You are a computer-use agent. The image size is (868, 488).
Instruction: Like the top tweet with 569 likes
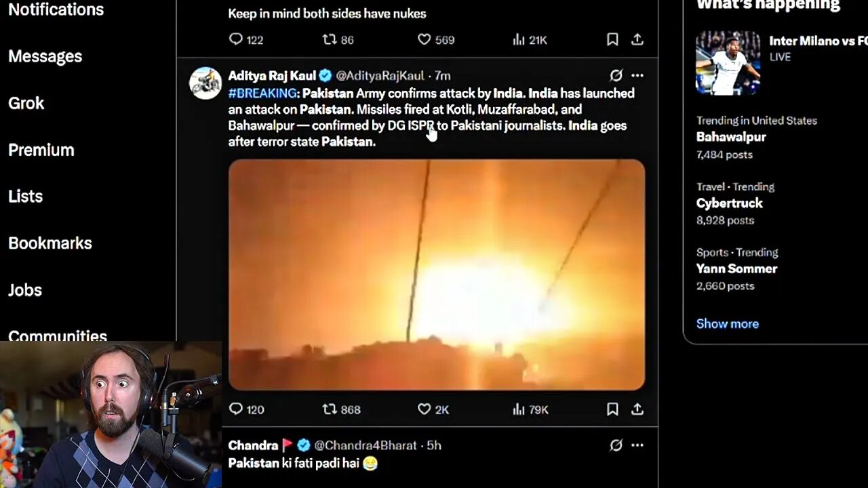pyautogui.click(x=424, y=40)
